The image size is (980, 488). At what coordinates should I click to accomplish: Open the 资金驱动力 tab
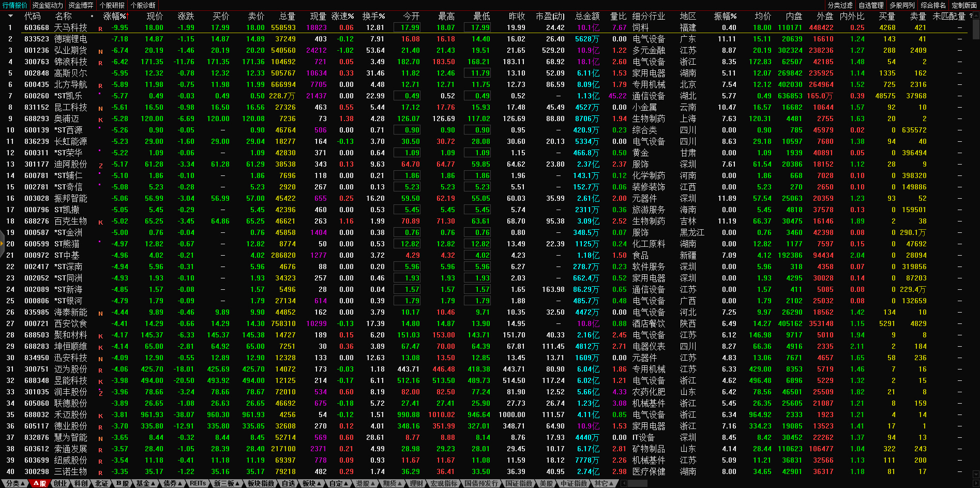pyautogui.click(x=48, y=5)
